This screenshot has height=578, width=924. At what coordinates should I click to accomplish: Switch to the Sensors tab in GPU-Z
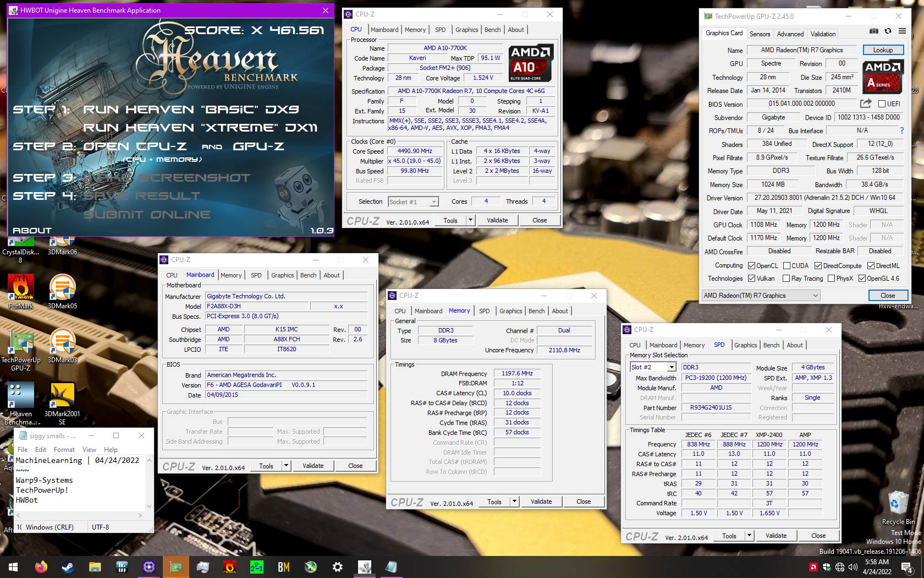click(760, 34)
